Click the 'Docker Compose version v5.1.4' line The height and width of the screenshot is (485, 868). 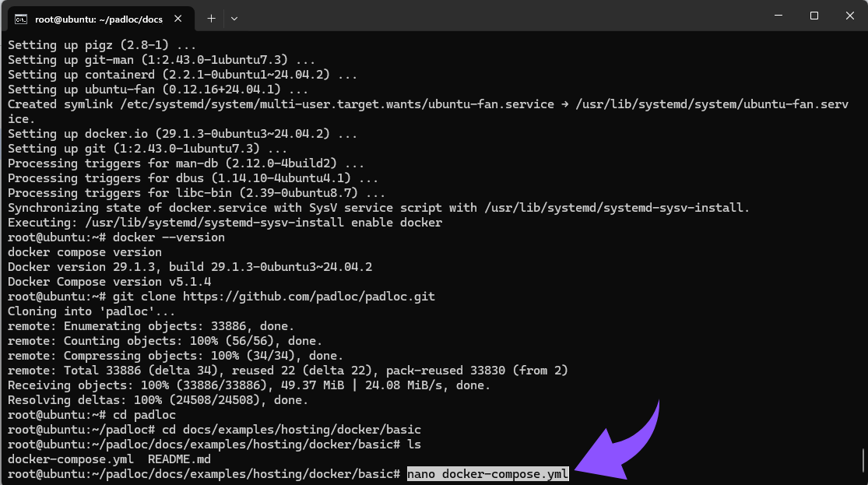(109, 281)
